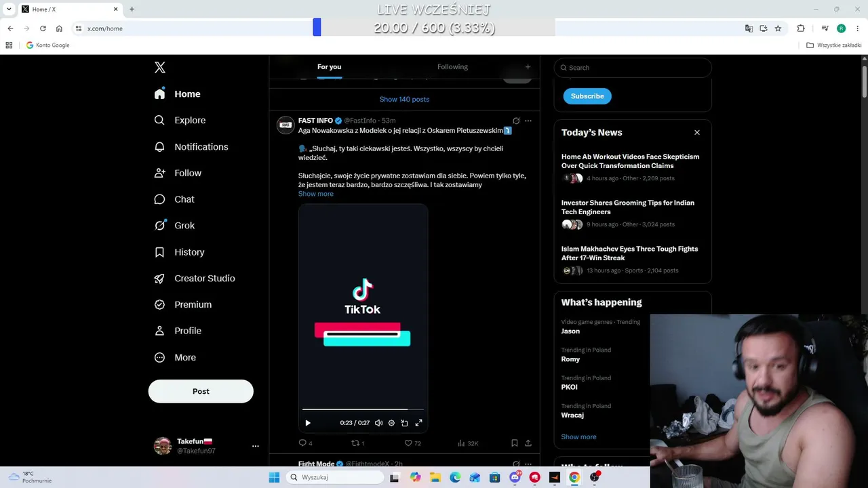Open the Chrome extensions menu
This screenshot has width=868, height=488.
coord(801,28)
